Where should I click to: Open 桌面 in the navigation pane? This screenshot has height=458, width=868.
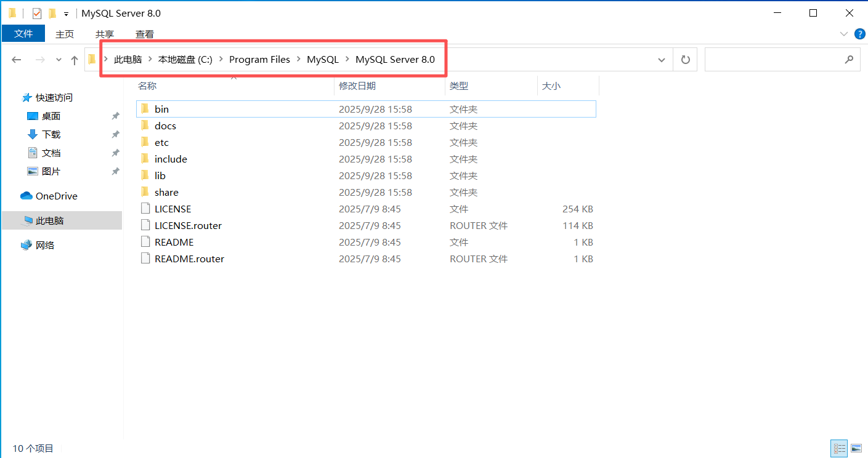tap(51, 116)
